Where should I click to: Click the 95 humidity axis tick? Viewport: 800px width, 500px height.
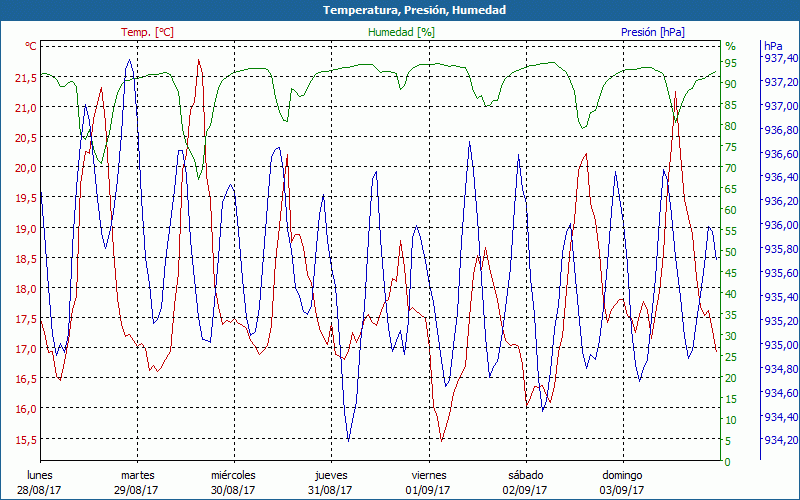point(731,63)
